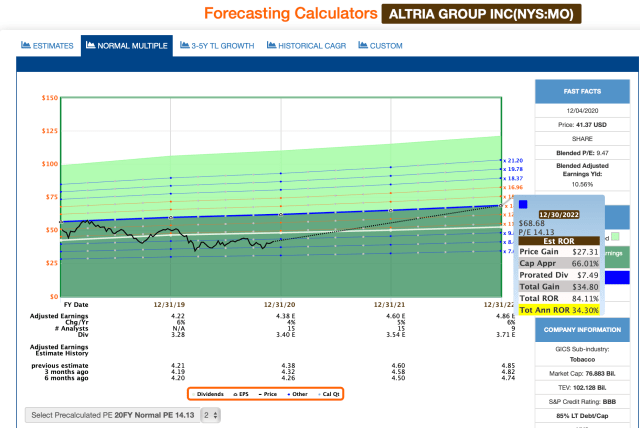Click the chart icon beside CUSTOM
The width and height of the screenshot is (640, 428).
[x=363, y=45]
